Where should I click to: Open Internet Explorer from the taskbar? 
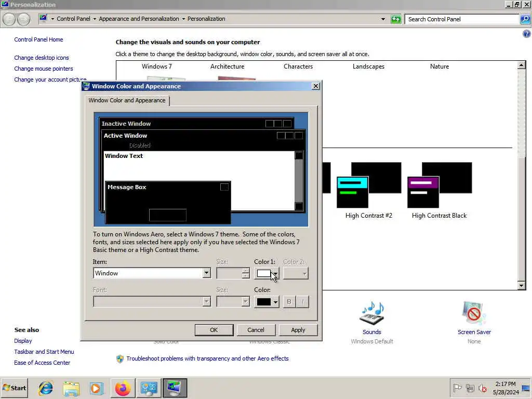(x=46, y=388)
